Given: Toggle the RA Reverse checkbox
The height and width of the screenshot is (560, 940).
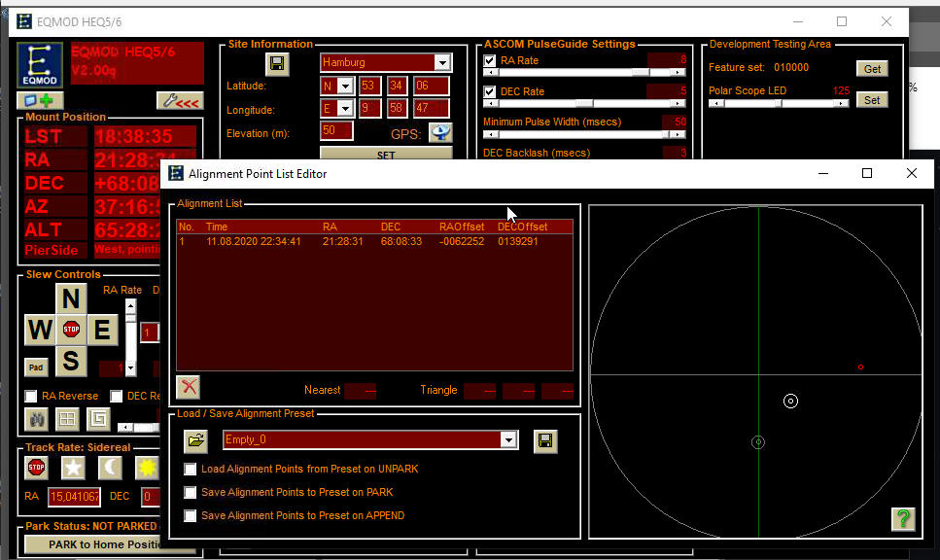Looking at the screenshot, I should click(31, 397).
